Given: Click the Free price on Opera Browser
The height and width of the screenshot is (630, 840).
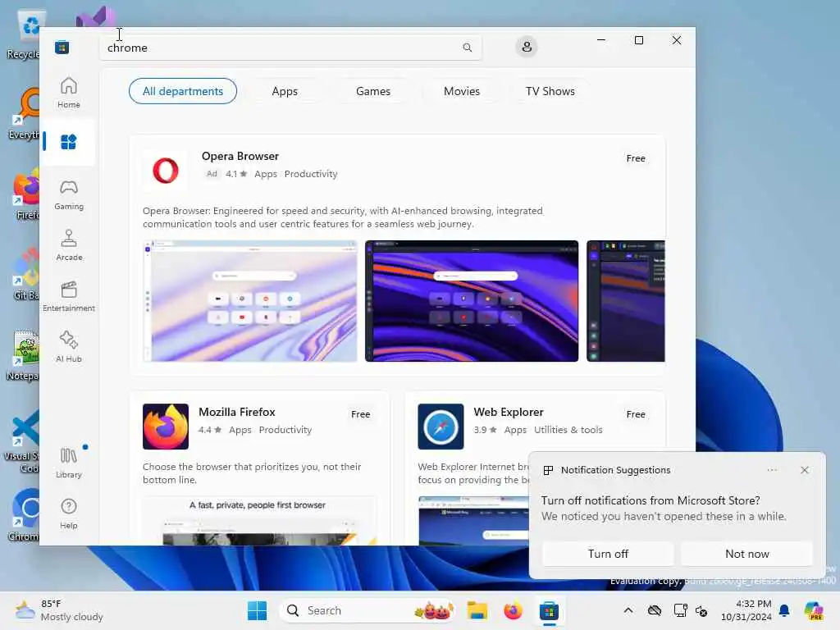Looking at the screenshot, I should pyautogui.click(x=636, y=158).
